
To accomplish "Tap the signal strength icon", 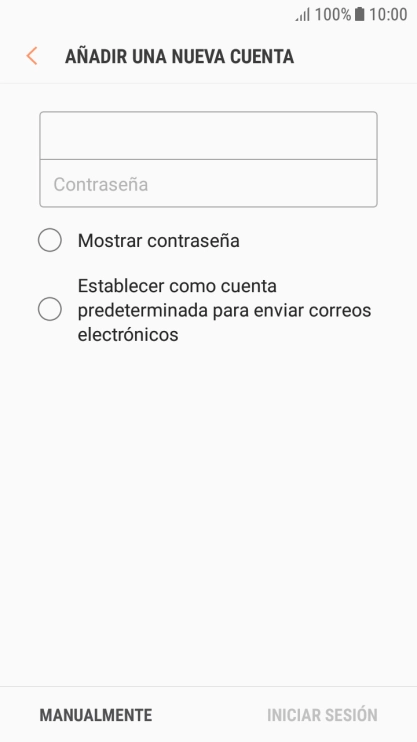I will click(x=302, y=15).
